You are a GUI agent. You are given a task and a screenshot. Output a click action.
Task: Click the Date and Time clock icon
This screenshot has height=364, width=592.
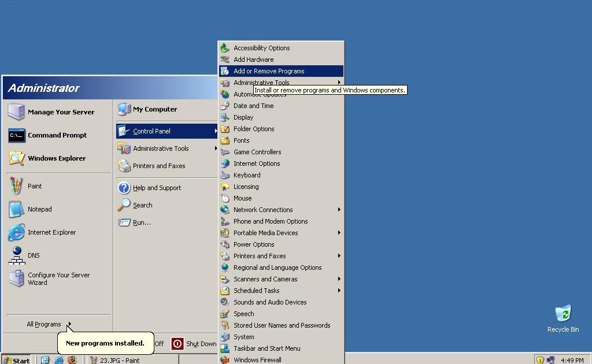(x=225, y=106)
